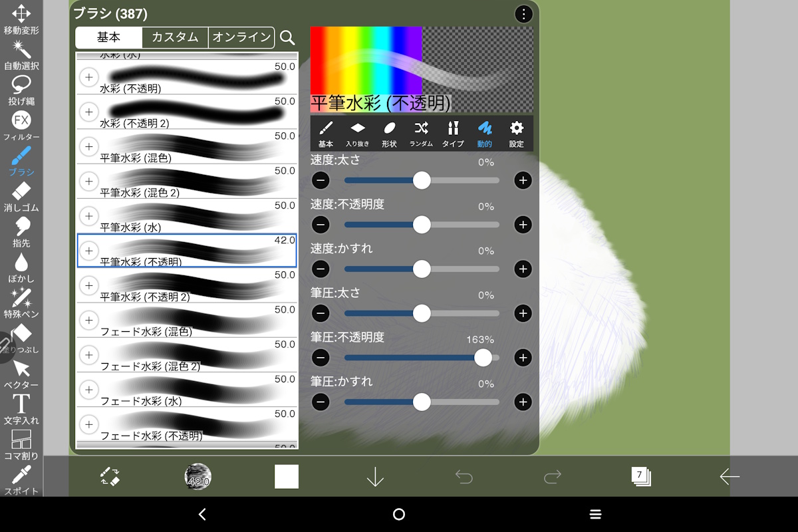This screenshot has width=798, height=532.
Task: Open the brush search with the magnifier icon
Action: 287,38
